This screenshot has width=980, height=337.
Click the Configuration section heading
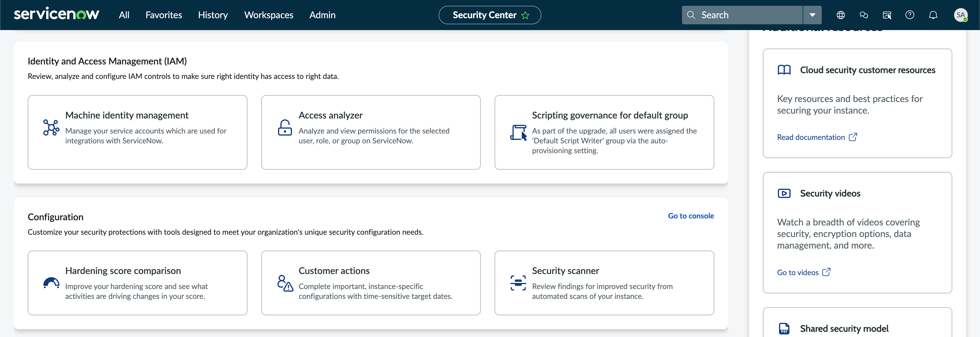point(55,217)
